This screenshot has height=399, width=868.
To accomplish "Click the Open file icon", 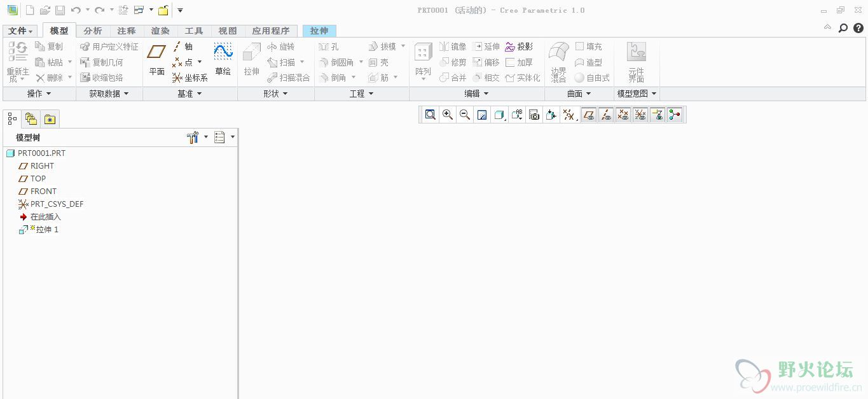I will (x=45, y=10).
